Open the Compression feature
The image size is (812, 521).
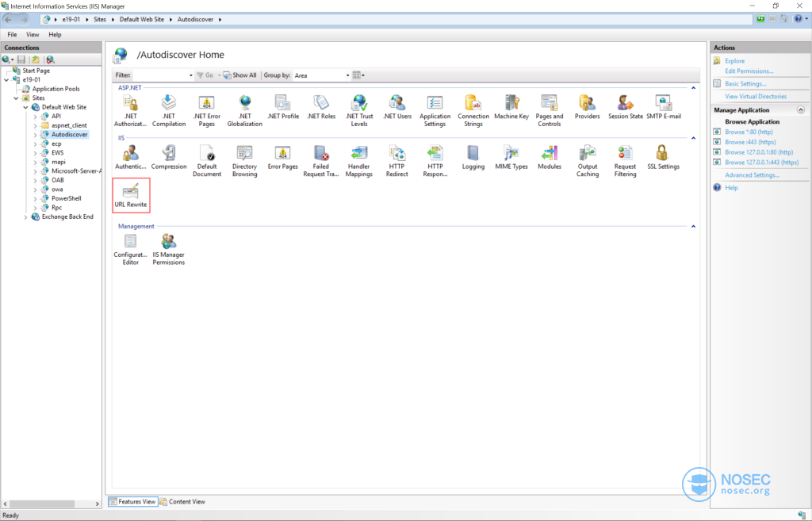169,158
